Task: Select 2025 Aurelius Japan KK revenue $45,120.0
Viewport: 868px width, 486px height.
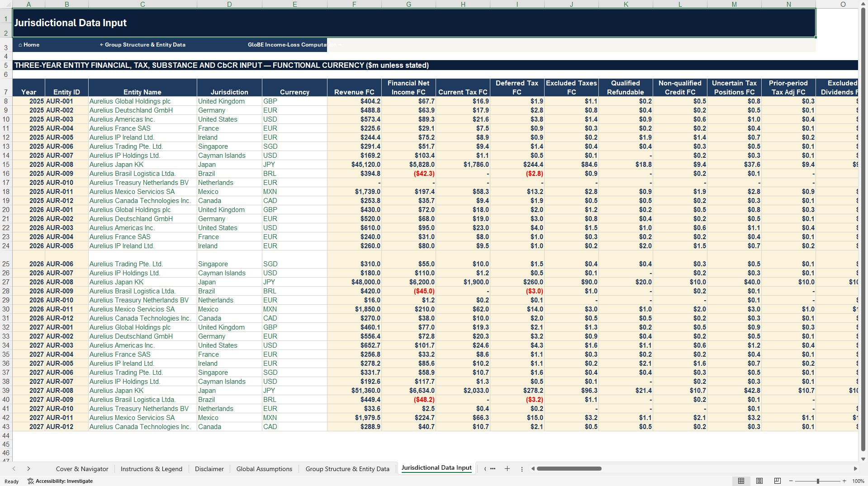Action: [x=354, y=165]
